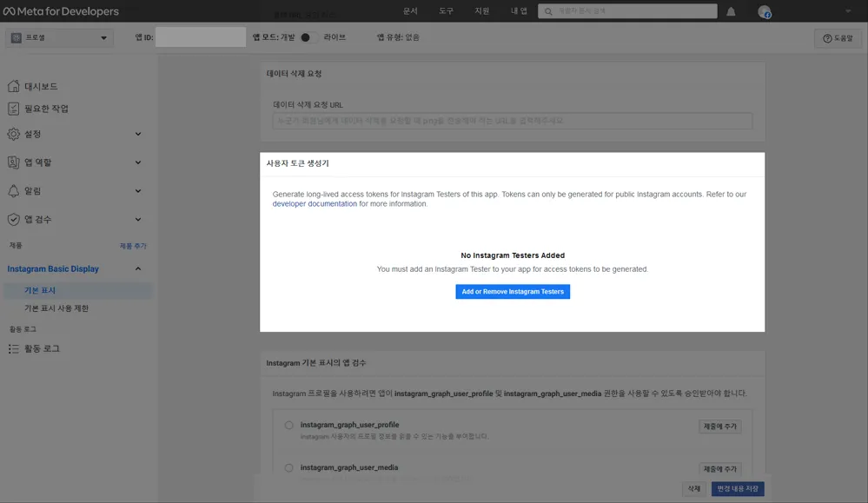Click the 필요한 작업 checklist icon

(13, 109)
